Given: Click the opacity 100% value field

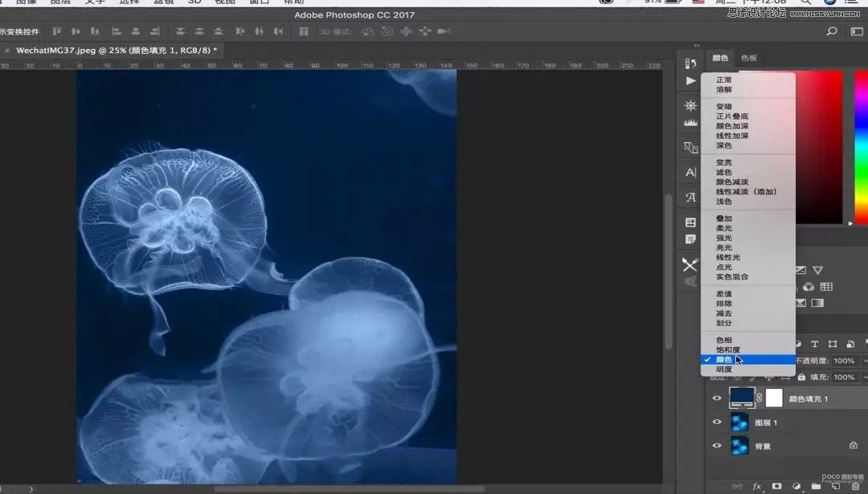Looking at the screenshot, I should 844,361.
